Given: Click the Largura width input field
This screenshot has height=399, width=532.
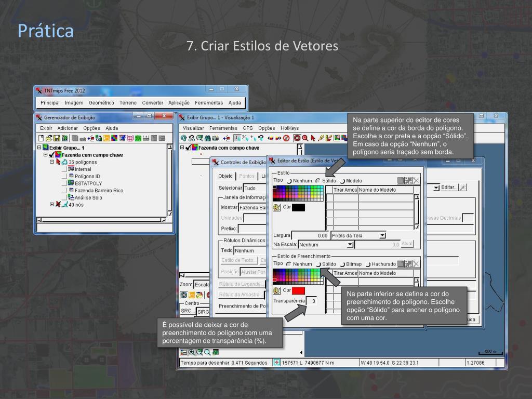Looking at the screenshot, I should 310,235.
